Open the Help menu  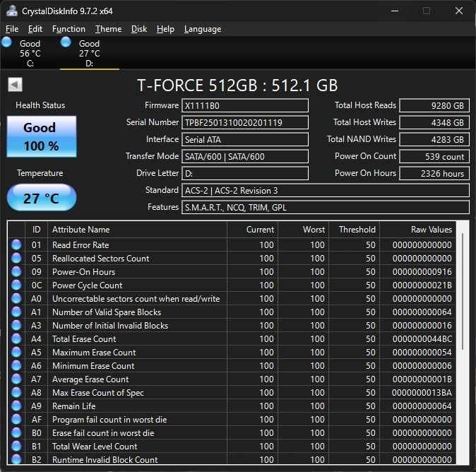(x=165, y=29)
